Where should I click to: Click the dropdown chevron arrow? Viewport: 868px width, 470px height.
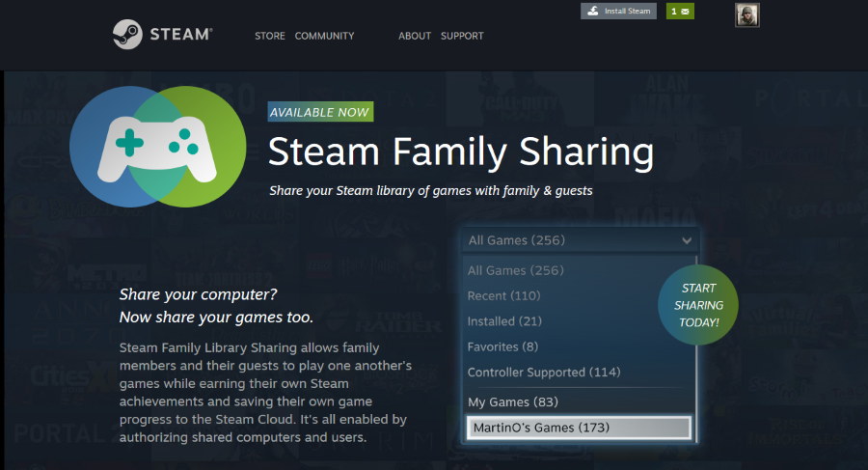687,240
